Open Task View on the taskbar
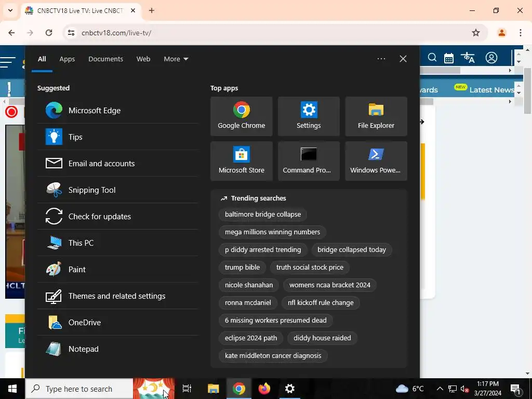 coord(187,389)
